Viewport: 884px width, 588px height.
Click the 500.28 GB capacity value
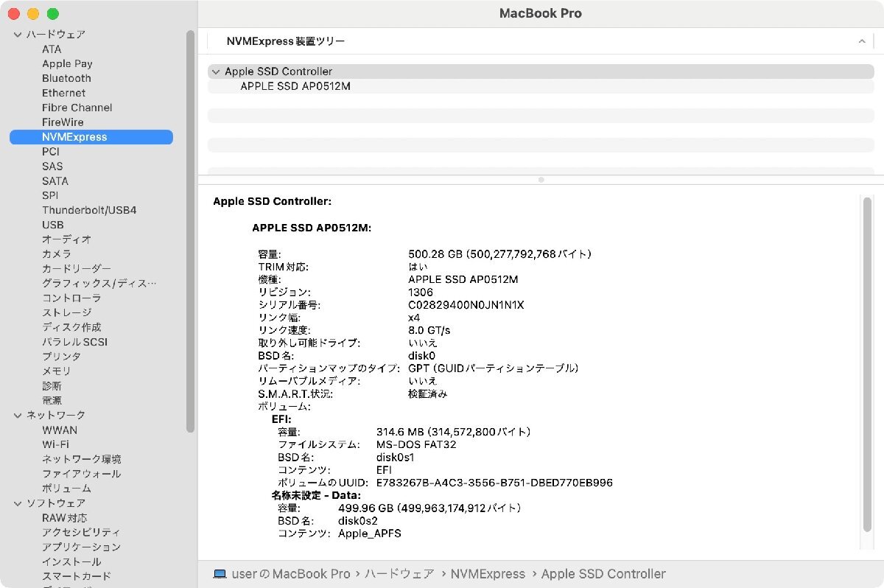(500, 254)
